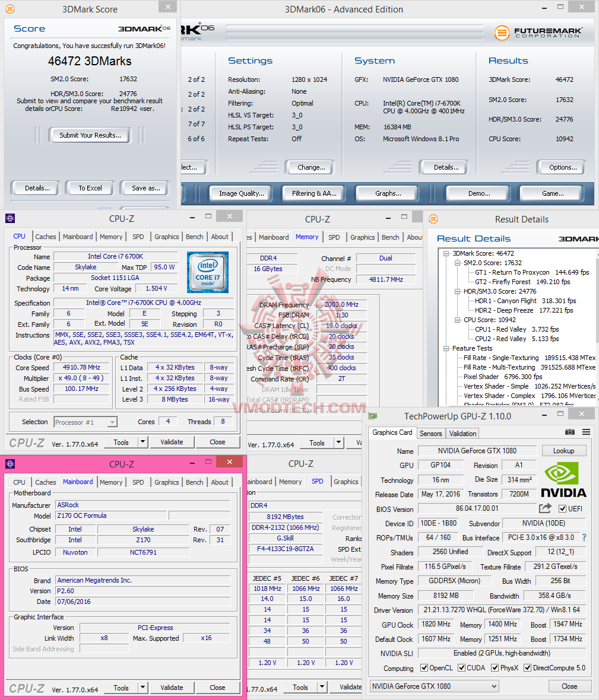
Task: Collapse the HDR/SM3.0 Score: 24776 tree node
Action: 457,291
